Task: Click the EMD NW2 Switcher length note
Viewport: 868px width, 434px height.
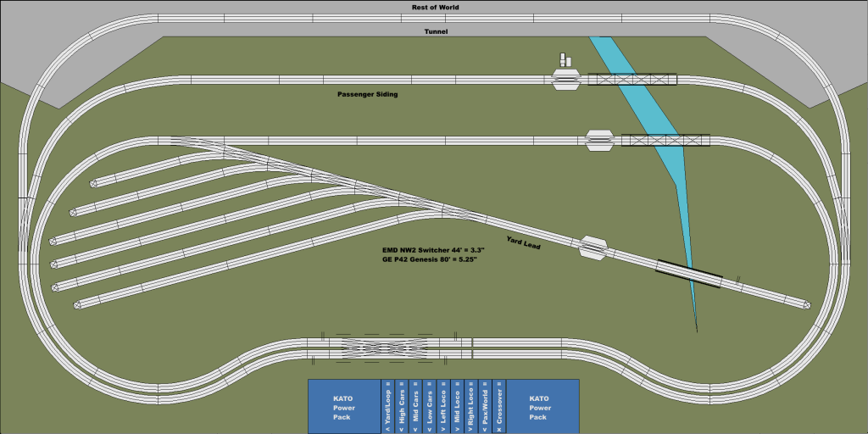Action: tap(430, 251)
